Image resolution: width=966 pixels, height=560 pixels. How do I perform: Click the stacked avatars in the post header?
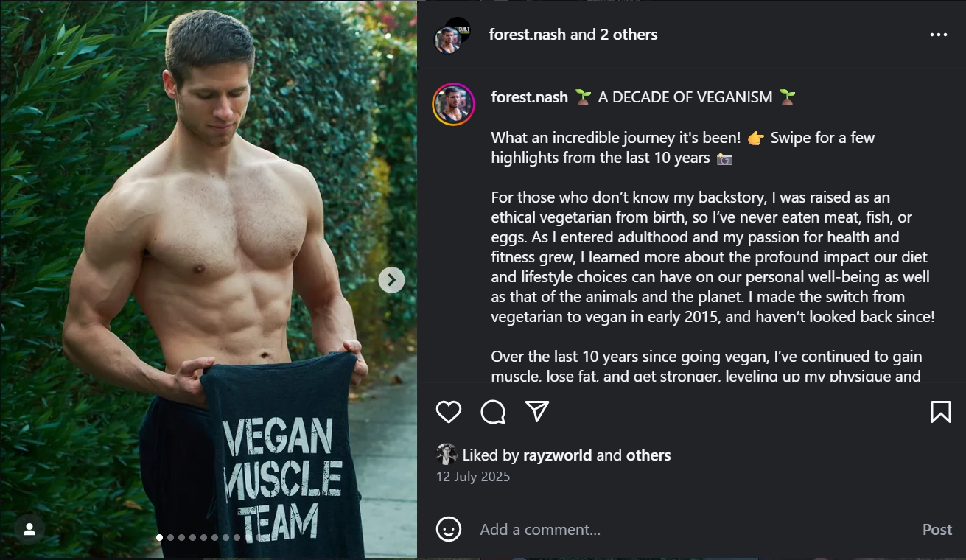tap(452, 36)
